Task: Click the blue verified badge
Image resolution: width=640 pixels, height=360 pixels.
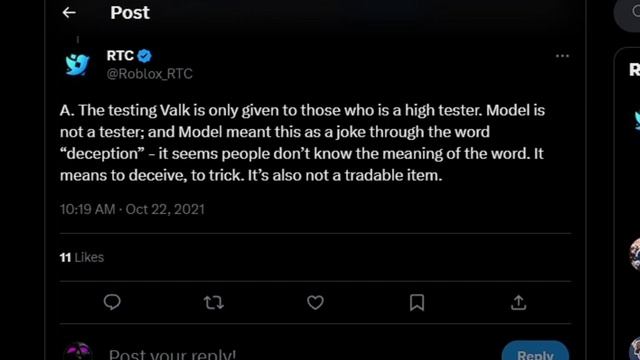Action: coord(144,56)
